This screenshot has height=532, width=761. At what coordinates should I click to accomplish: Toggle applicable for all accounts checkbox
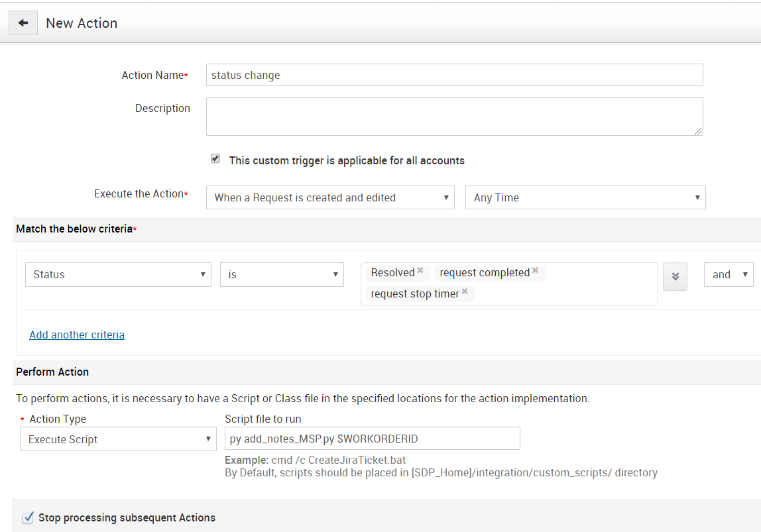[215, 159]
